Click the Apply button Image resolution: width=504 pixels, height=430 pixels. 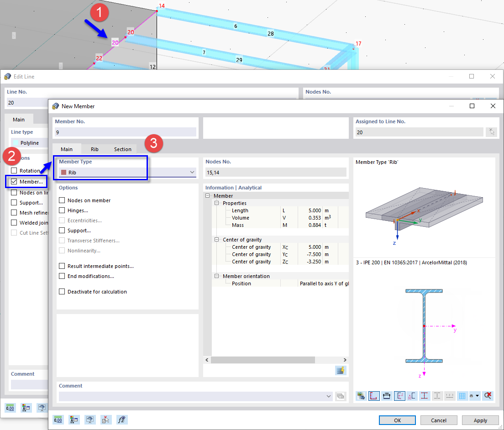[x=480, y=420]
